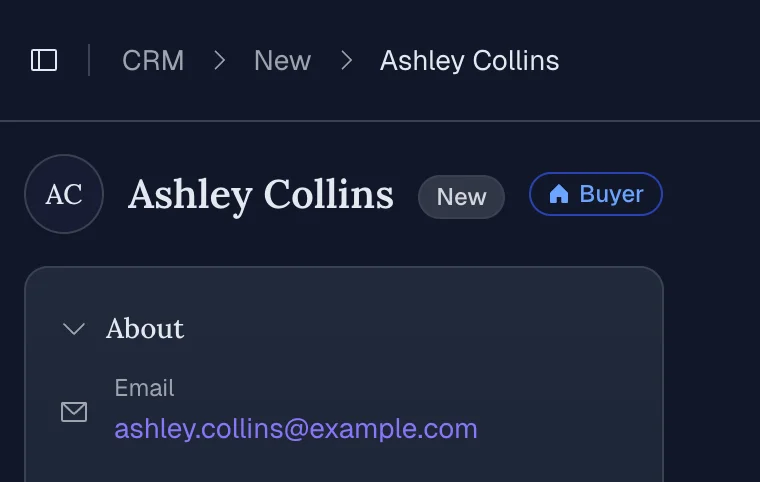Click the vertical divider beside sidebar toggle

click(x=89, y=61)
